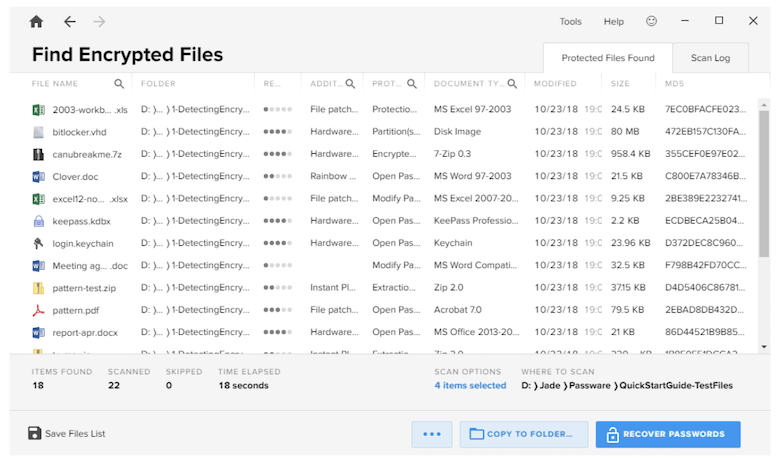This screenshot has height=464, width=780.
Task: Select the Word icon for Meeting ag .doc
Action: [38, 266]
